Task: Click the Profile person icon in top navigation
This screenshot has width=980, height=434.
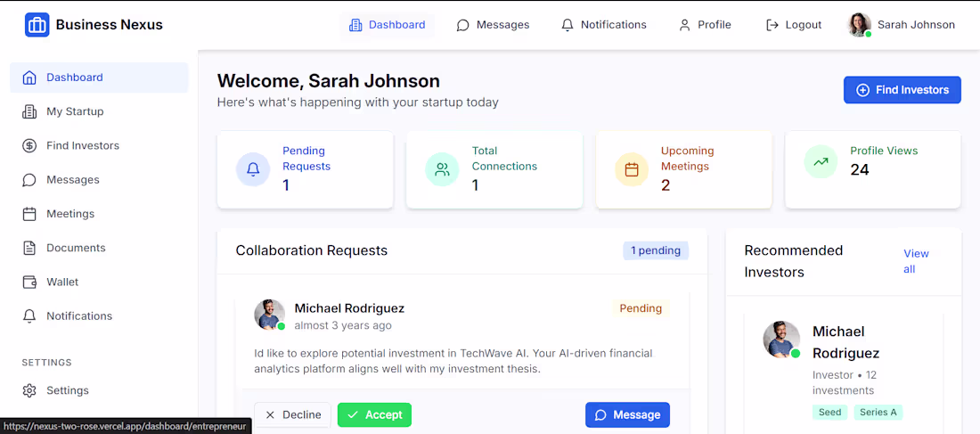Action: pos(684,25)
